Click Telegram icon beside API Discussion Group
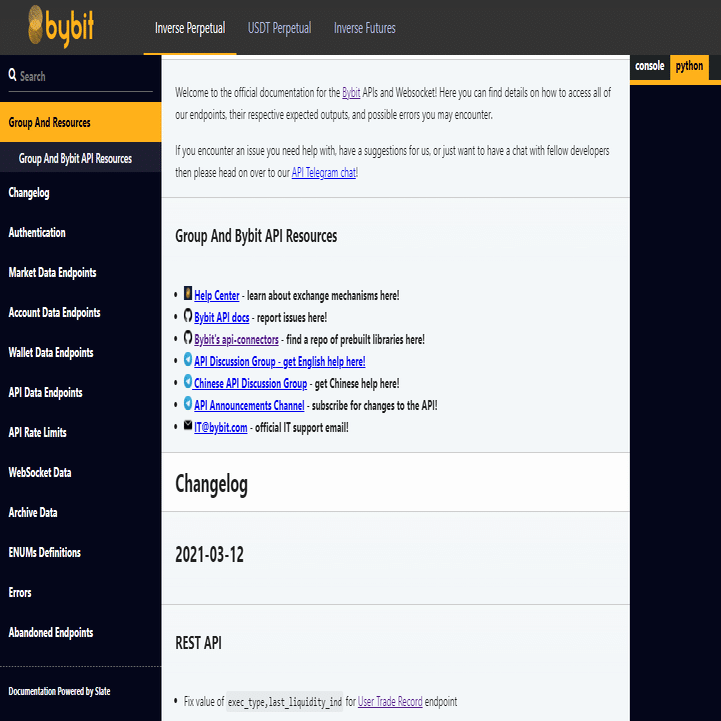The image size is (721, 721). pos(188,359)
